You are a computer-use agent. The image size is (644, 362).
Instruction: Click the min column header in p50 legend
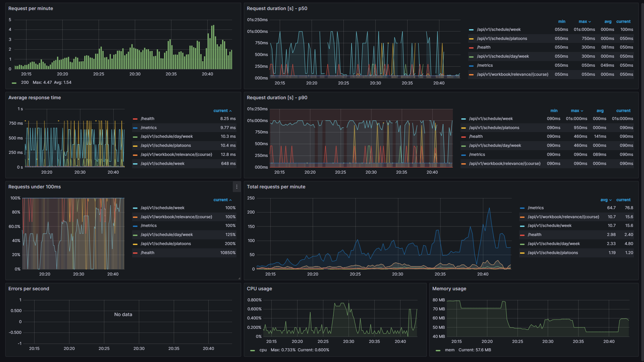(x=561, y=22)
